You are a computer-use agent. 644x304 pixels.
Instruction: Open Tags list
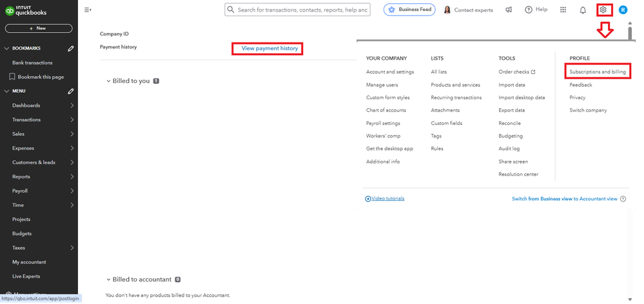[x=436, y=136]
